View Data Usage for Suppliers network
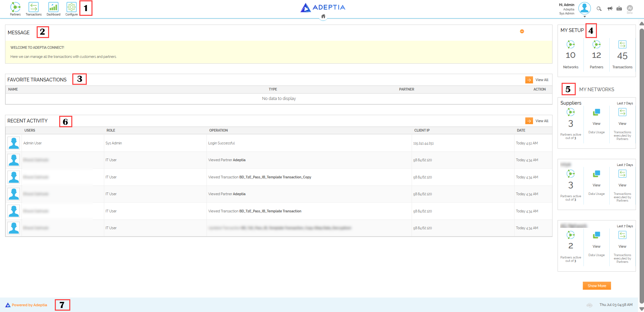The height and width of the screenshot is (312, 644). tap(597, 122)
